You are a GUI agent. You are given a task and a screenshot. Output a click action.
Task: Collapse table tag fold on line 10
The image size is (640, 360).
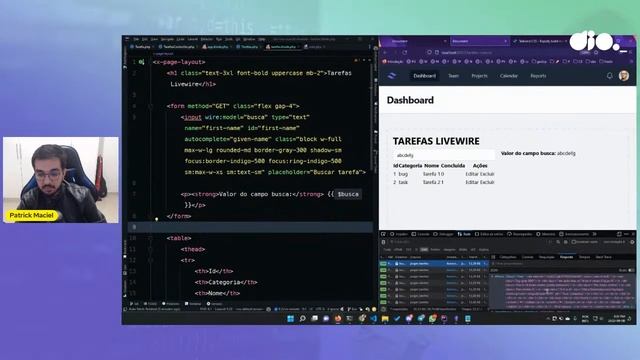[150, 238]
